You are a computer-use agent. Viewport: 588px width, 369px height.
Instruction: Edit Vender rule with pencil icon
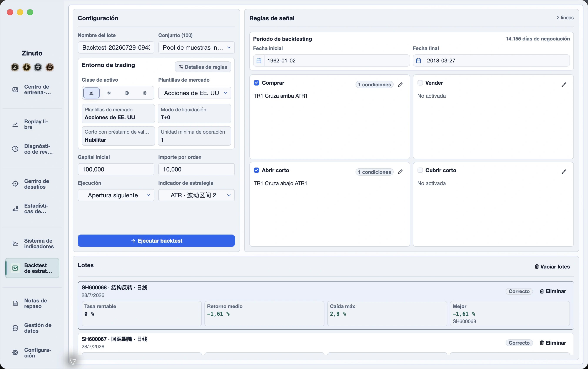pyautogui.click(x=564, y=84)
